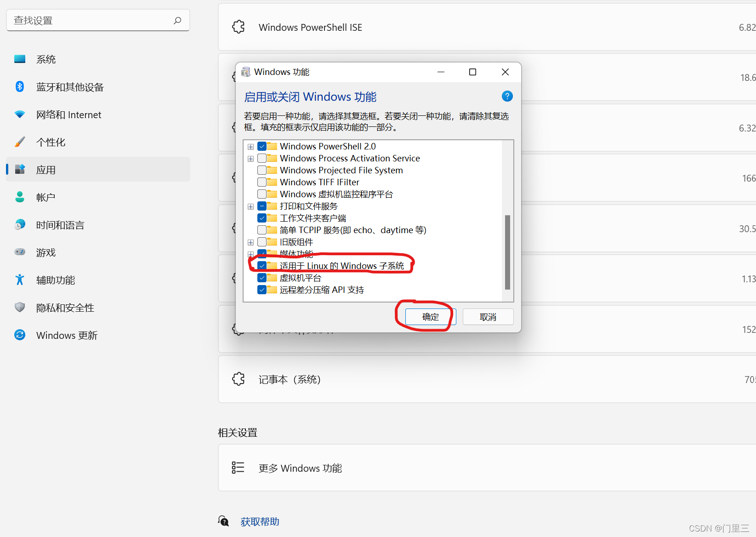Focus the 查找设置 search field
Viewport: 756px width, 537px height.
click(x=98, y=20)
